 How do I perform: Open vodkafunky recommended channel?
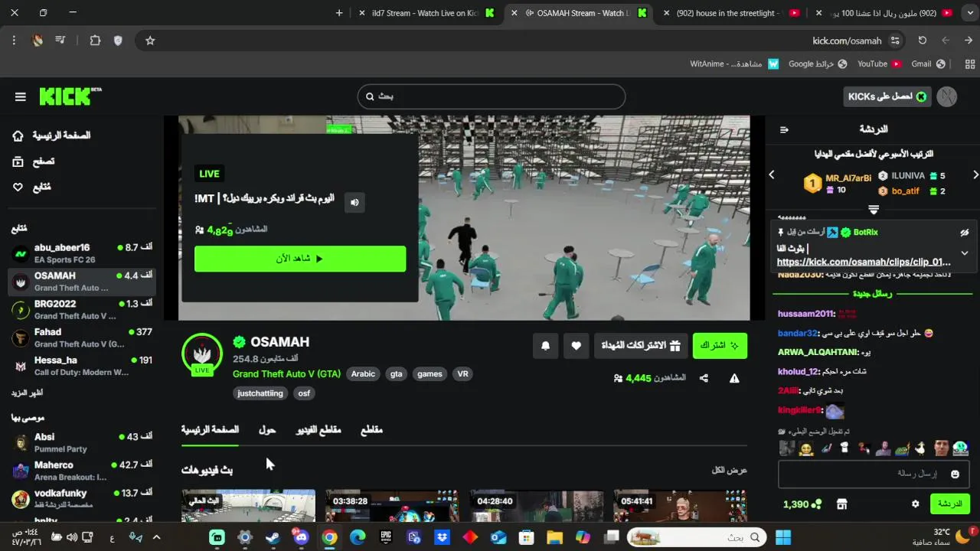point(82,499)
